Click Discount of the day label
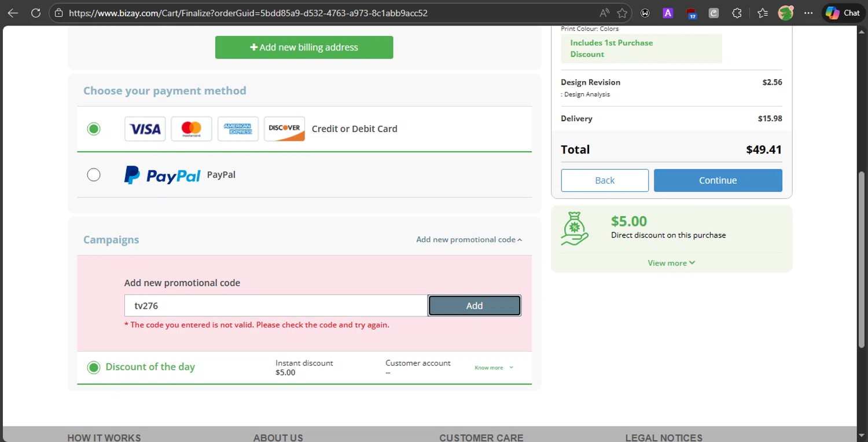868x442 pixels. coord(150,367)
